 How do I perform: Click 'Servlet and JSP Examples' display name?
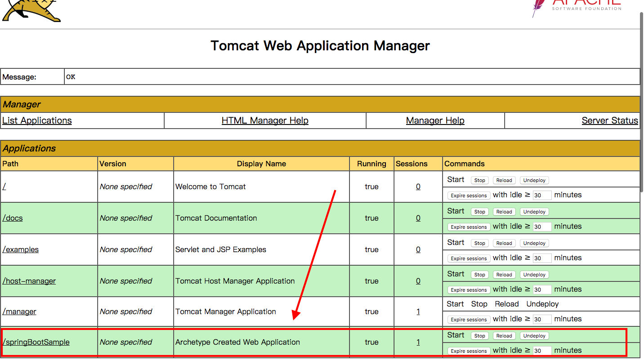(x=221, y=249)
